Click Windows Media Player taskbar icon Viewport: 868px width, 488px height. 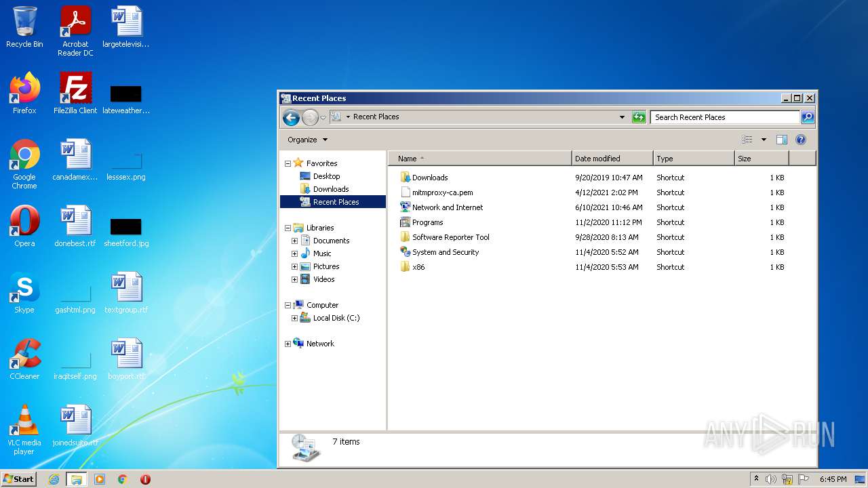100,479
